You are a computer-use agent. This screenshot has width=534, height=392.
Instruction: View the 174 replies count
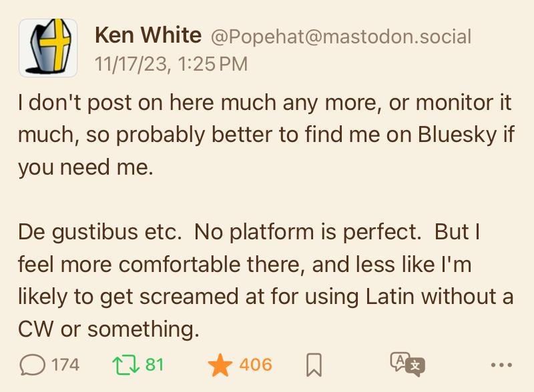(x=65, y=365)
